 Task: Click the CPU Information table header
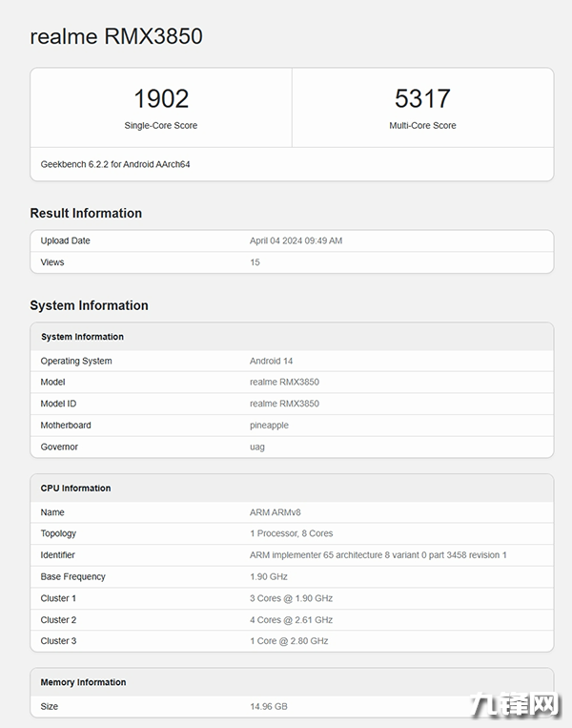point(75,489)
